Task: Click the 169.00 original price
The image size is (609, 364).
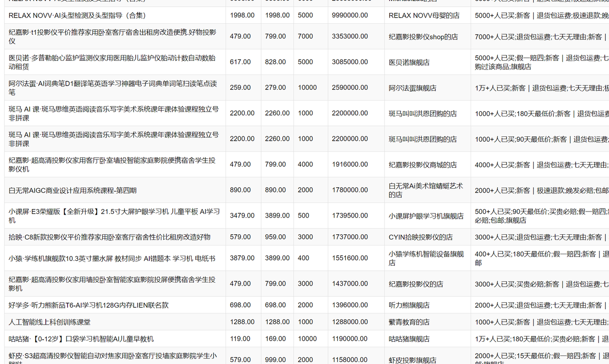Action: click(275, 339)
